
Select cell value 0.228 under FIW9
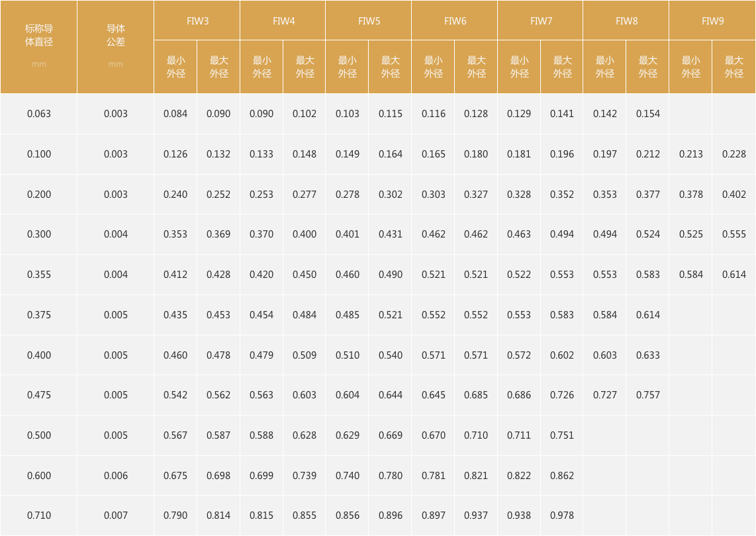pos(733,154)
